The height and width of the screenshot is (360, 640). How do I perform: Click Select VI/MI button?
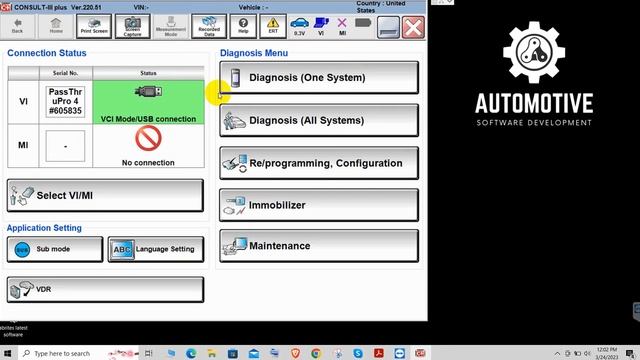[x=105, y=196]
